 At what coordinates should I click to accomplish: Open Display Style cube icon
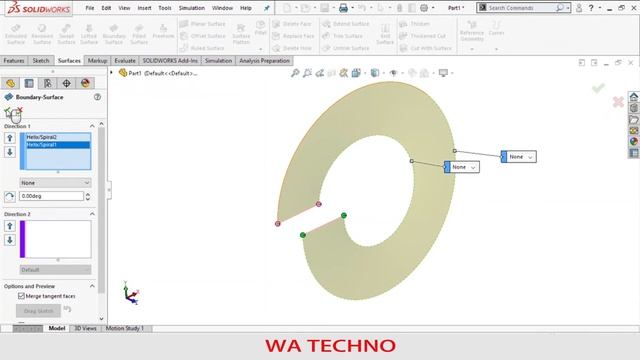375,73
